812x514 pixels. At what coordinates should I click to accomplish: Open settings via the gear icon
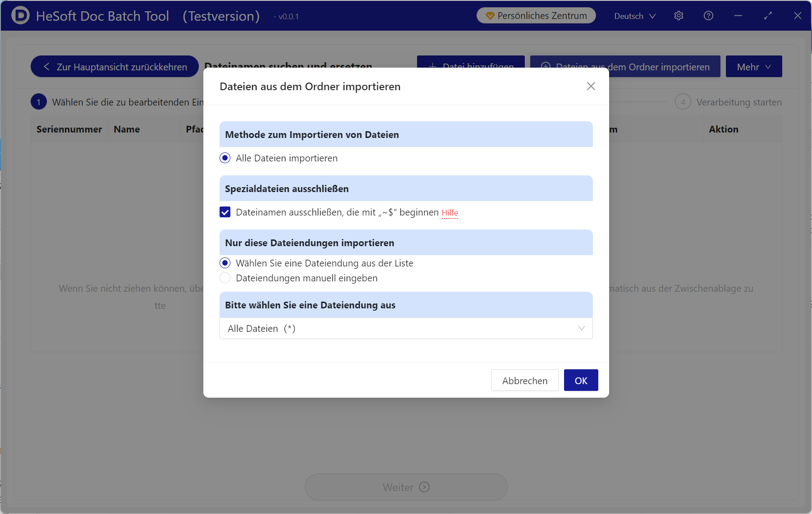pyautogui.click(x=679, y=16)
